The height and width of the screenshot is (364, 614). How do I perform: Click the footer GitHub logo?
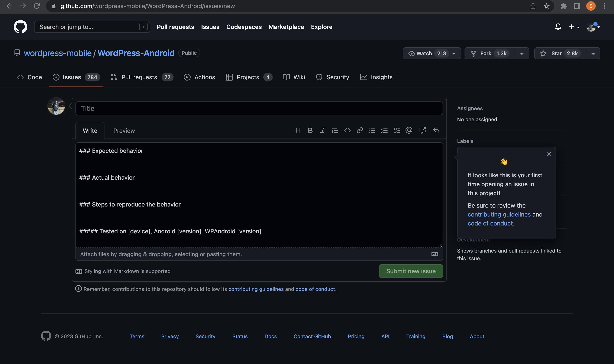tap(46, 336)
